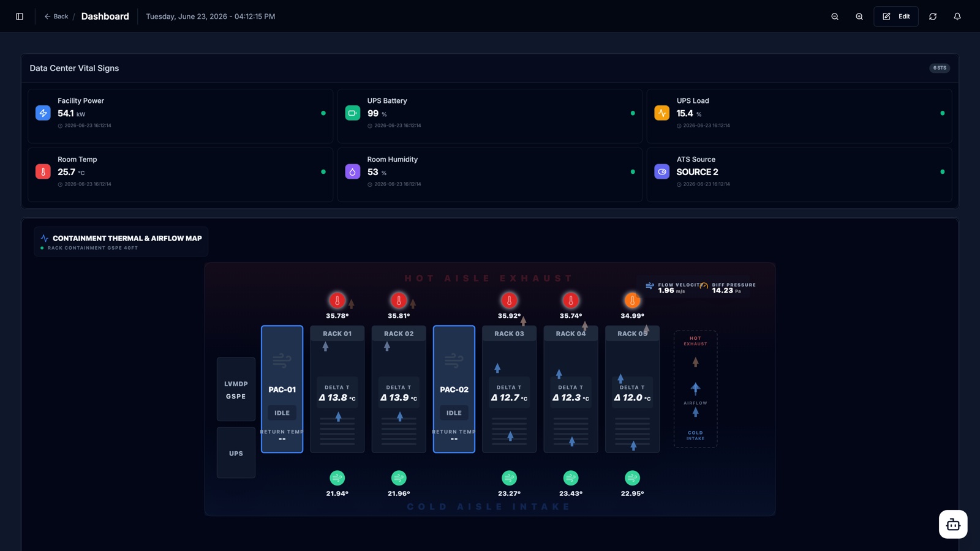
Task: Click the airflow legend box
Action: (696, 389)
